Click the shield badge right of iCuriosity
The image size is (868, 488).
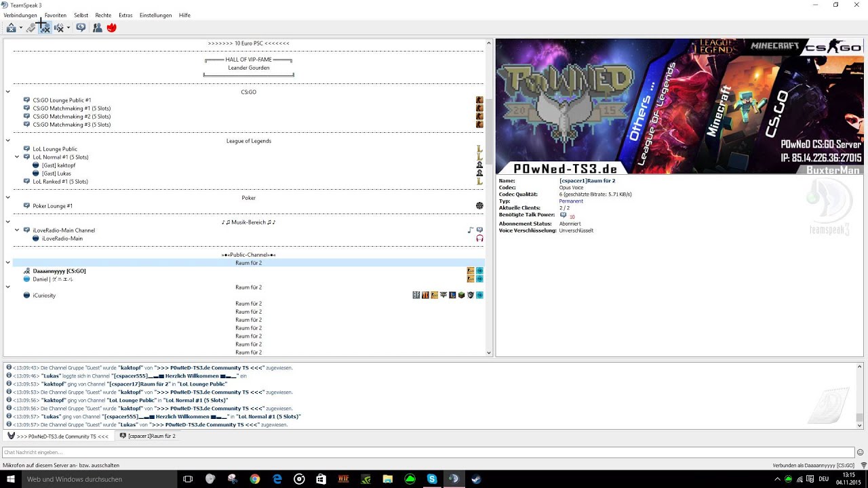coord(471,296)
